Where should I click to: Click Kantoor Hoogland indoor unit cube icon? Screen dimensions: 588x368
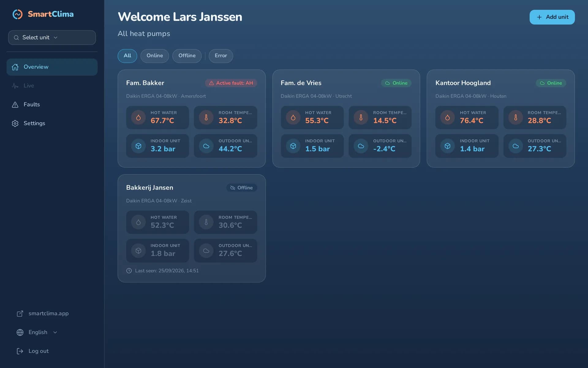(447, 146)
